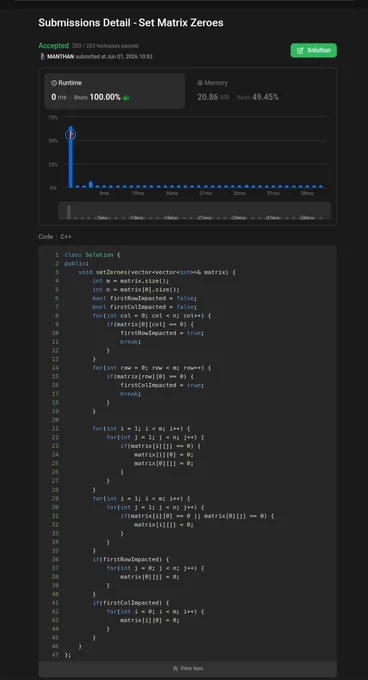Click the '20.86 MB' memory value
Image resolution: width=368 pixels, height=680 pixels.
213,97
